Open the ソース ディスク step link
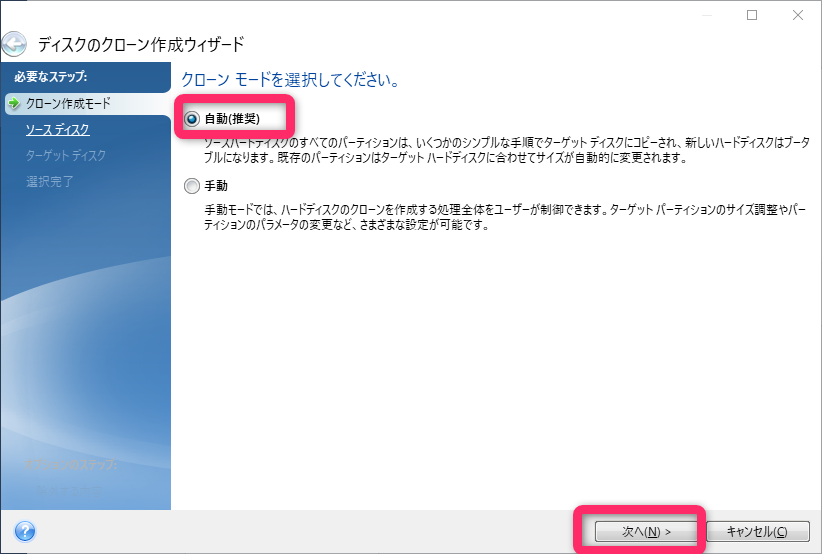 pos(58,129)
